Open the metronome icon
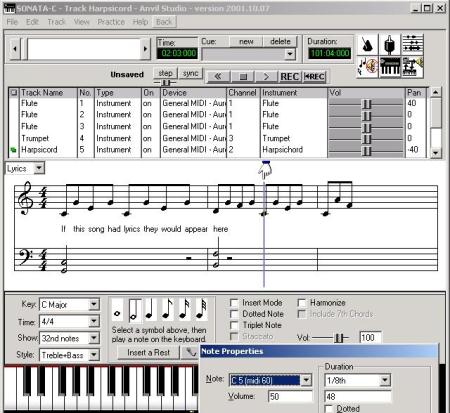The image size is (450, 413). pyautogui.click(x=367, y=44)
